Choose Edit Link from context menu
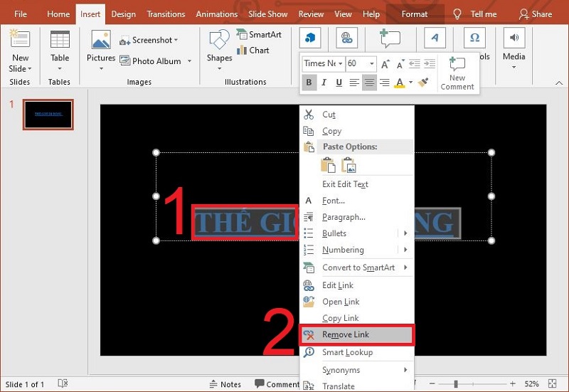Viewport: 569px width, 392px height. coord(357,285)
